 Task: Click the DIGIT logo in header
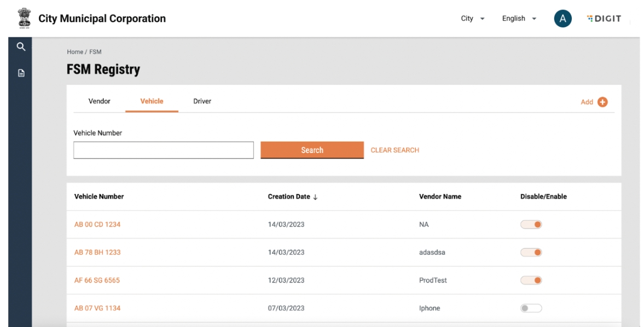point(604,19)
